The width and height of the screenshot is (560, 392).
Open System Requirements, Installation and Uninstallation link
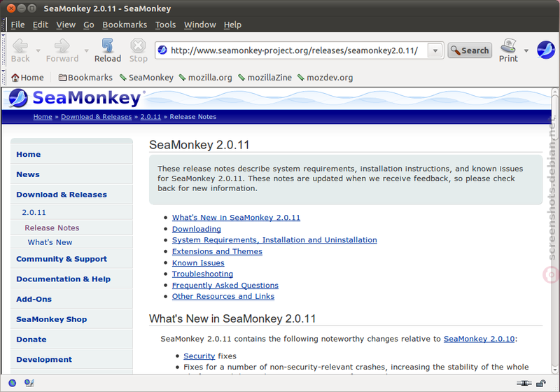tap(274, 240)
